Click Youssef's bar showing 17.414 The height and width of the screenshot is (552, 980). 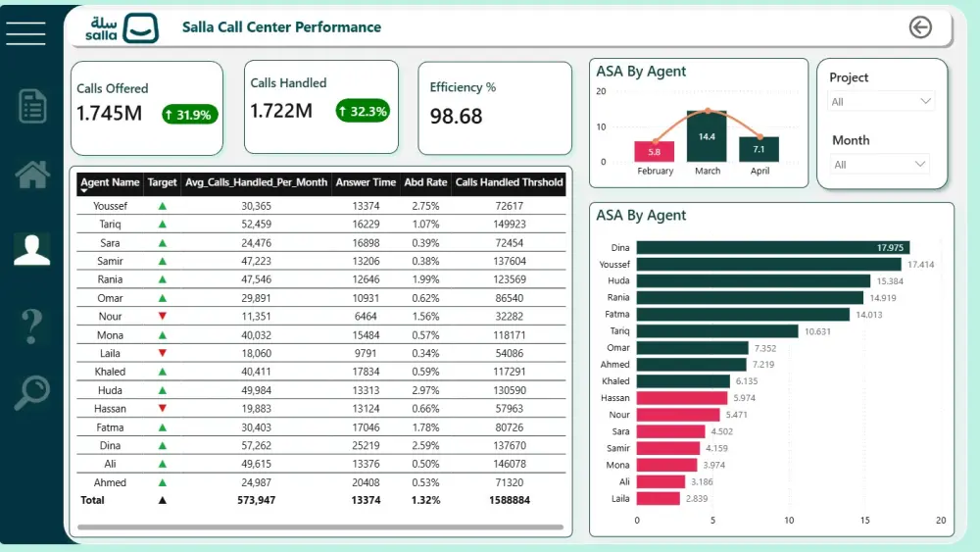pyautogui.click(x=768, y=265)
